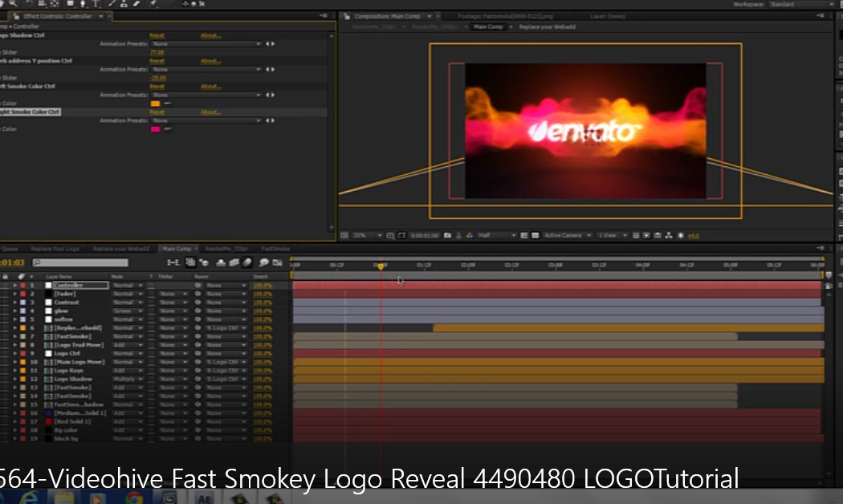Viewport: 843px width, 504px height.
Task: Toggle the region of interest button
Action: tap(524, 235)
